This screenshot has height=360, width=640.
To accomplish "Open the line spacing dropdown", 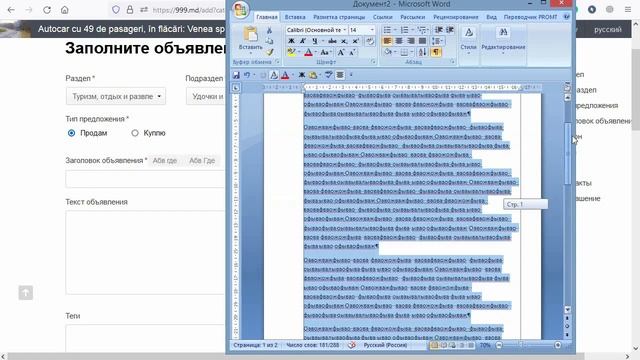I will pyautogui.click(x=438, y=41).
